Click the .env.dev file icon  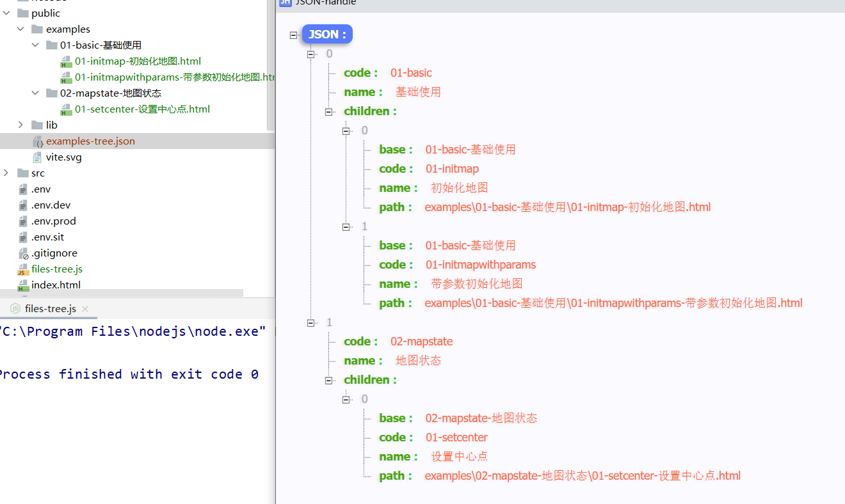24,205
